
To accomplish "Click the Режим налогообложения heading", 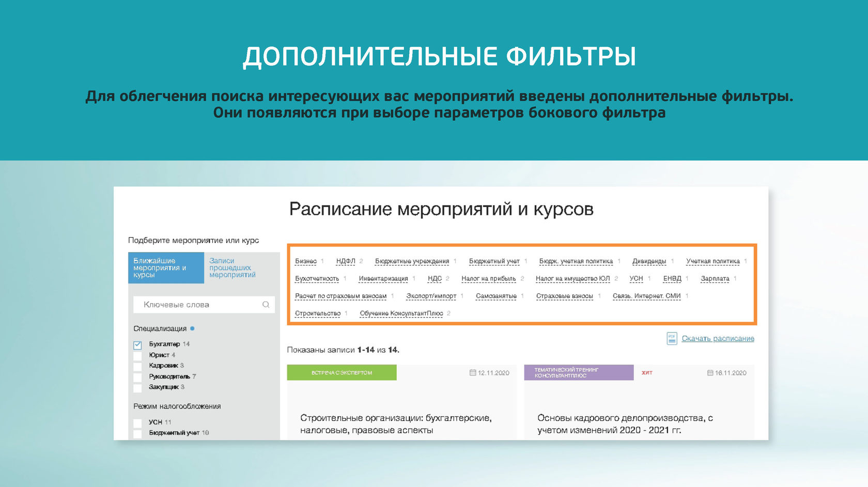I will [177, 406].
